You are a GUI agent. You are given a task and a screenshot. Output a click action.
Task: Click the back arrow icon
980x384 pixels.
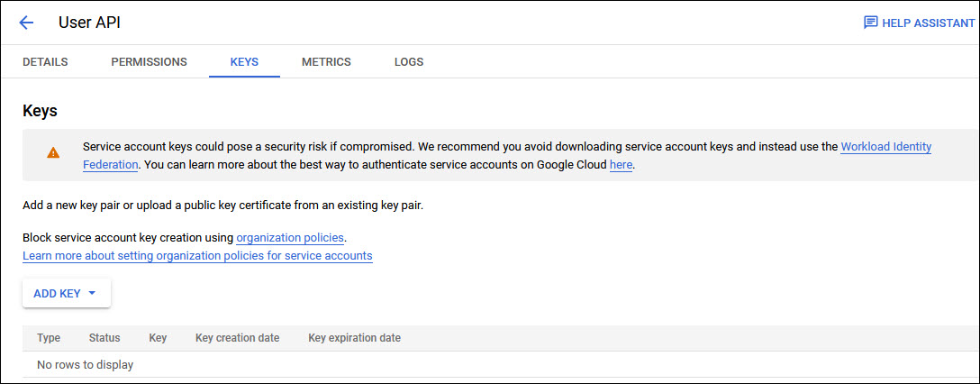[26, 23]
